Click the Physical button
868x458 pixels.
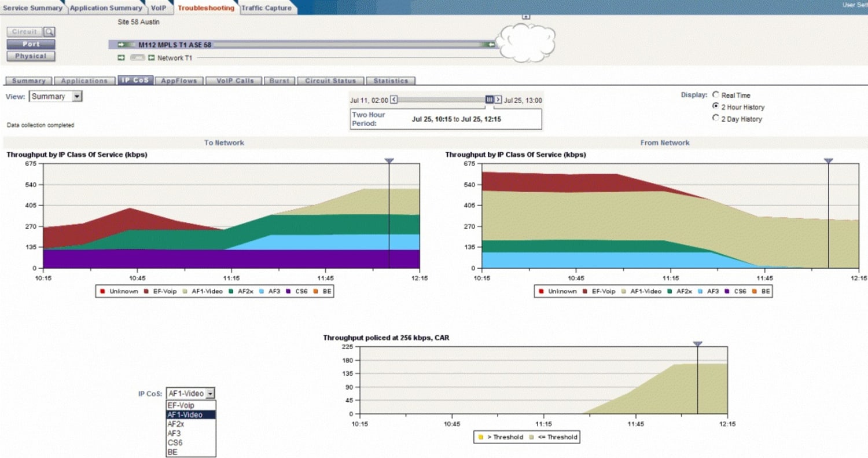(x=30, y=56)
